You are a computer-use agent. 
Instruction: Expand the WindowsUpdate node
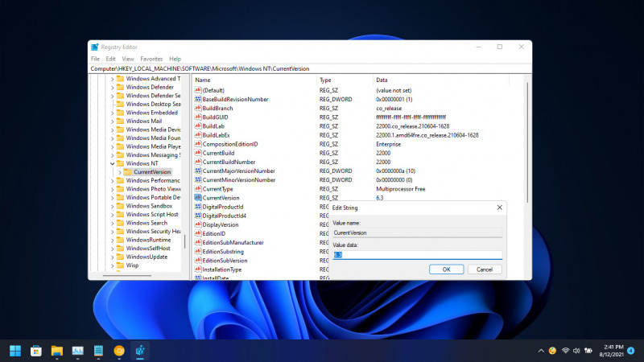point(112,257)
